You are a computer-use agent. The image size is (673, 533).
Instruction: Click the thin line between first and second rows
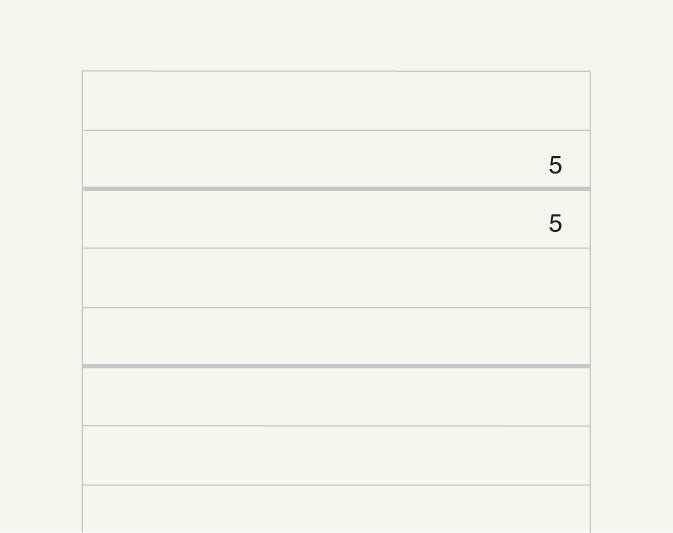pyautogui.click(x=336, y=130)
